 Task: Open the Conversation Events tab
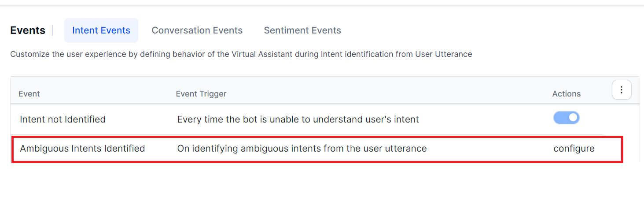pos(197,30)
